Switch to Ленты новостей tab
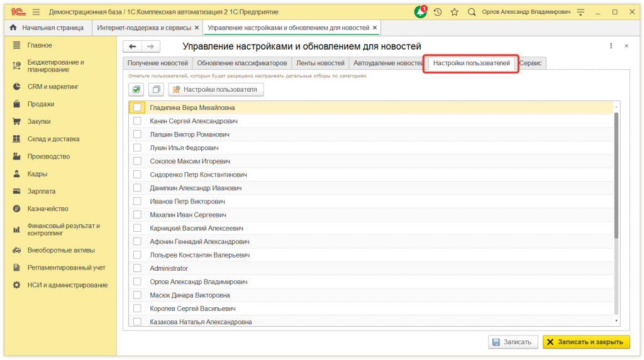Image resolution: width=644 pixels, height=360 pixels. pyautogui.click(x=320, y=63)
